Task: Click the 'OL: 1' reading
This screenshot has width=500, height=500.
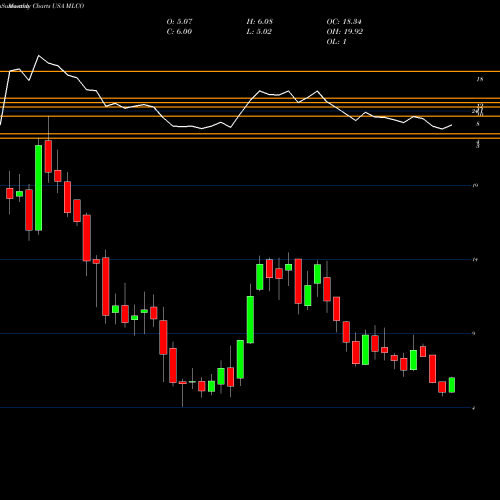Action: point(337,42)
